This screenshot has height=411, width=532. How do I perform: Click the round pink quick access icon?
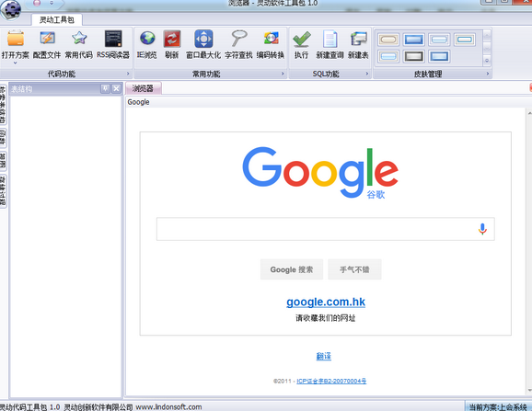pyautogui.click(x=37, y=3)
